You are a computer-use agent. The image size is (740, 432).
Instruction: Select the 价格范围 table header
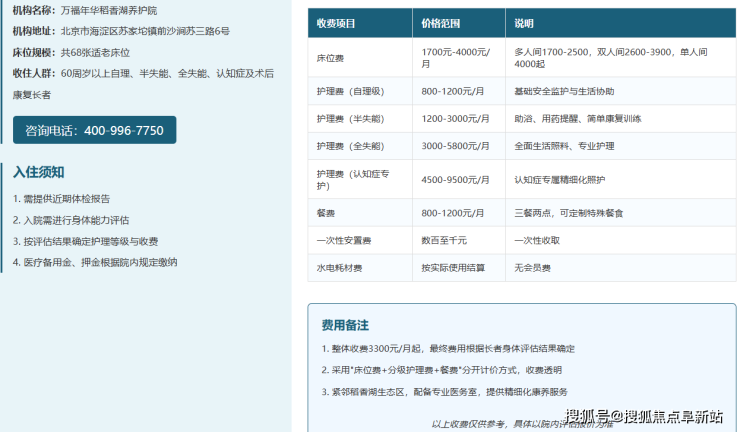coord(459,23)
